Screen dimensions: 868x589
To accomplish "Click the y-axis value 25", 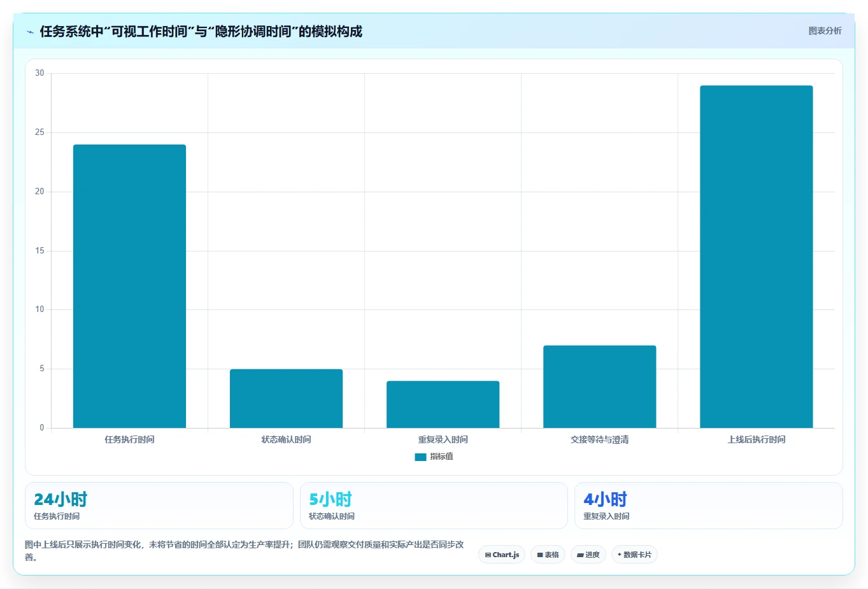I will (x=39, y=132).
